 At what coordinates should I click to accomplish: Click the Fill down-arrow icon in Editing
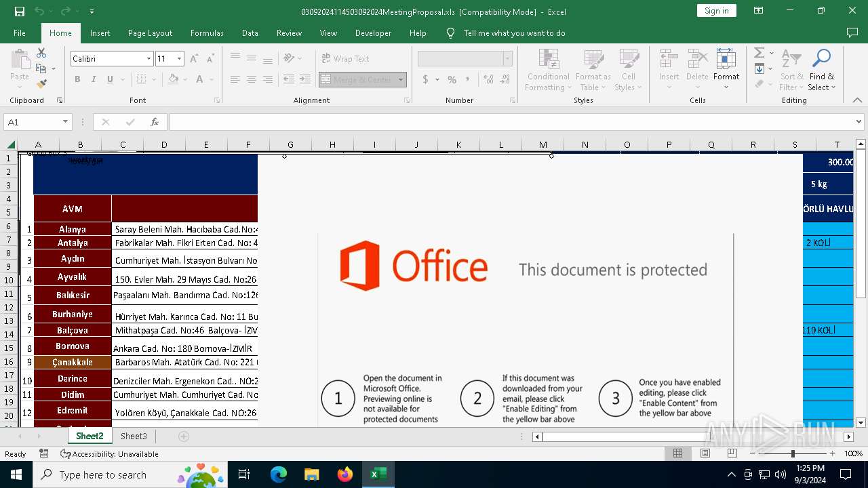(x=759, y=68)
